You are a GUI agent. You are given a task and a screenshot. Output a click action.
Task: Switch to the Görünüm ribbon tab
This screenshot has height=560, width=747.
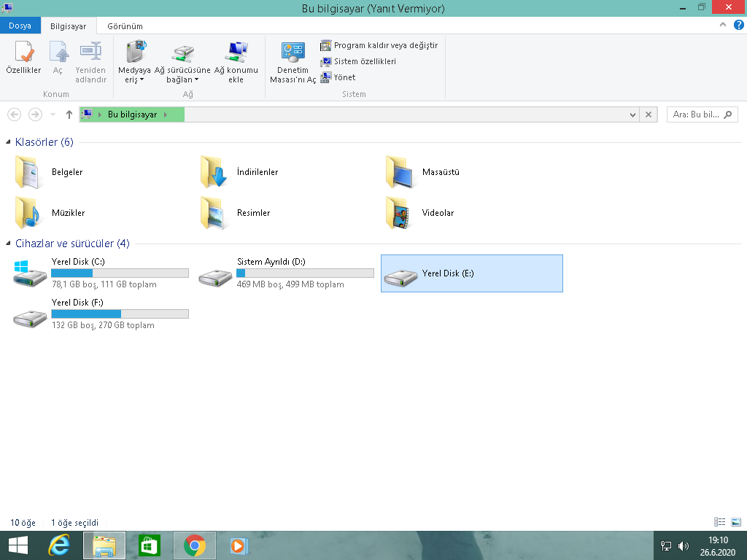point(125,26)
